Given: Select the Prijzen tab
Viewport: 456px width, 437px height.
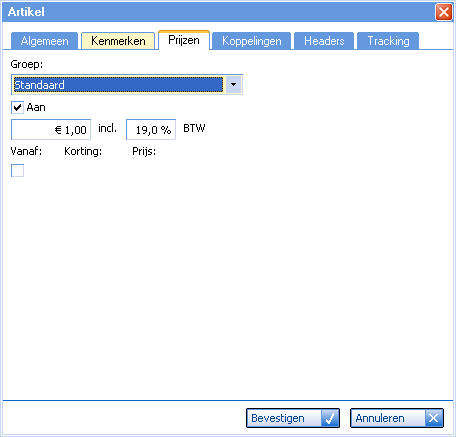Looking at the screenshot, I should point(184,40).
